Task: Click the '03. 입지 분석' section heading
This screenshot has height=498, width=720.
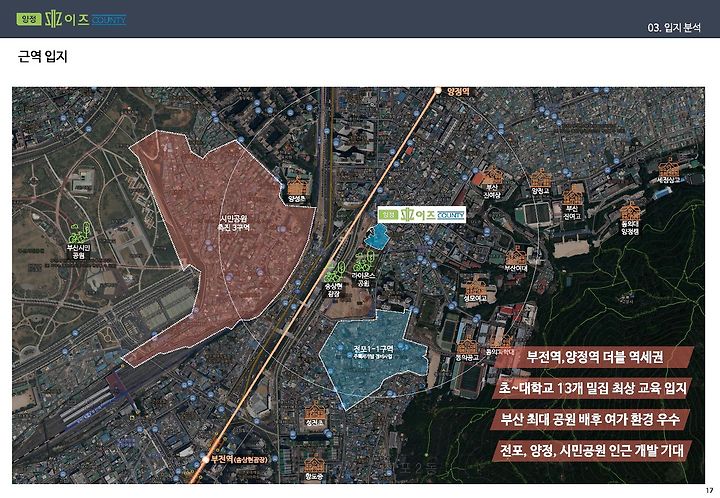Action: point(674,28)
